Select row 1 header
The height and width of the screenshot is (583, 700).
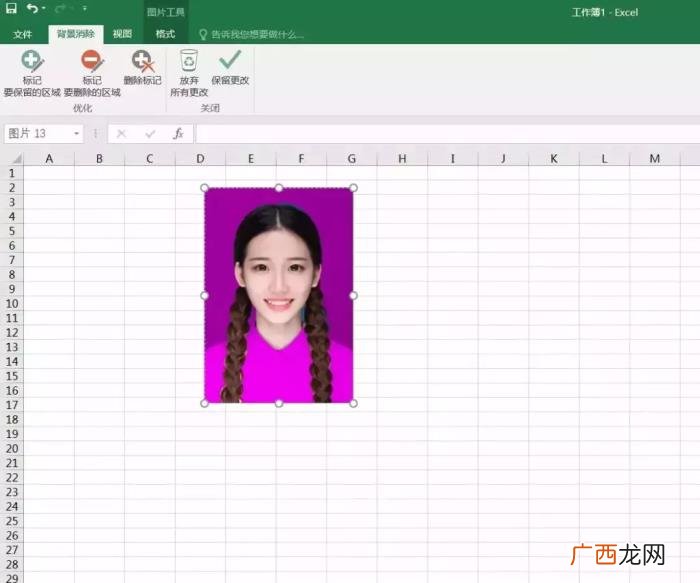12,173
